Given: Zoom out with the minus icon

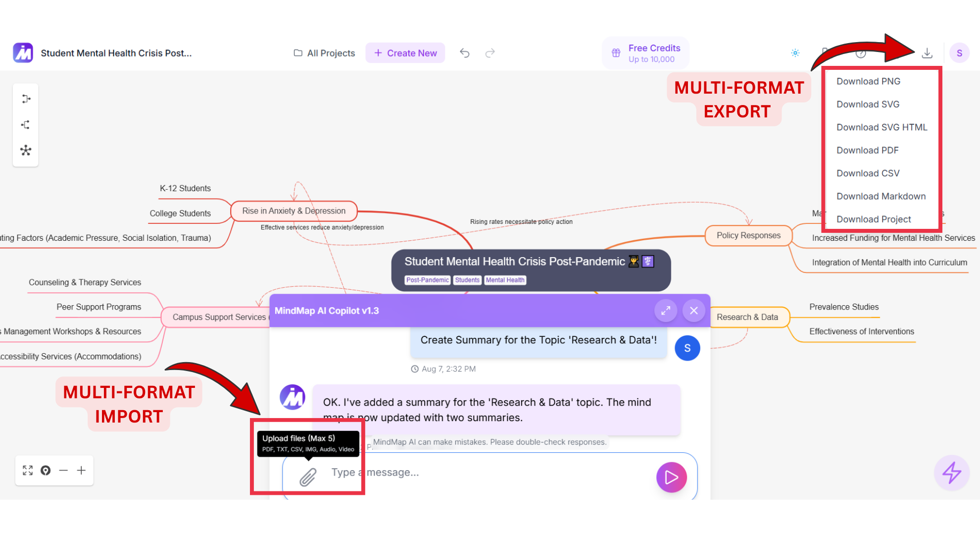Looking at the screenshot, I should tap(63, 470).
